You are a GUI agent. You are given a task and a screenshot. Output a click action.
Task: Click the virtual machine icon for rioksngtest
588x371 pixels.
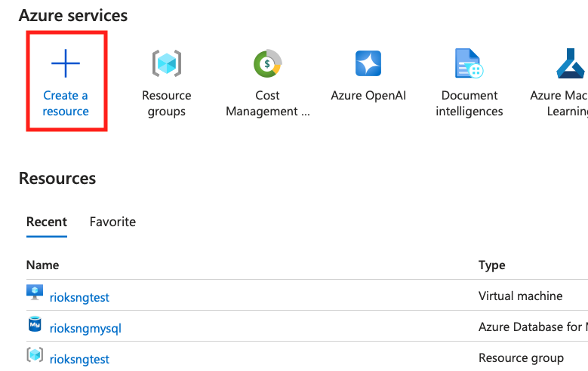[x=35, y=293]
